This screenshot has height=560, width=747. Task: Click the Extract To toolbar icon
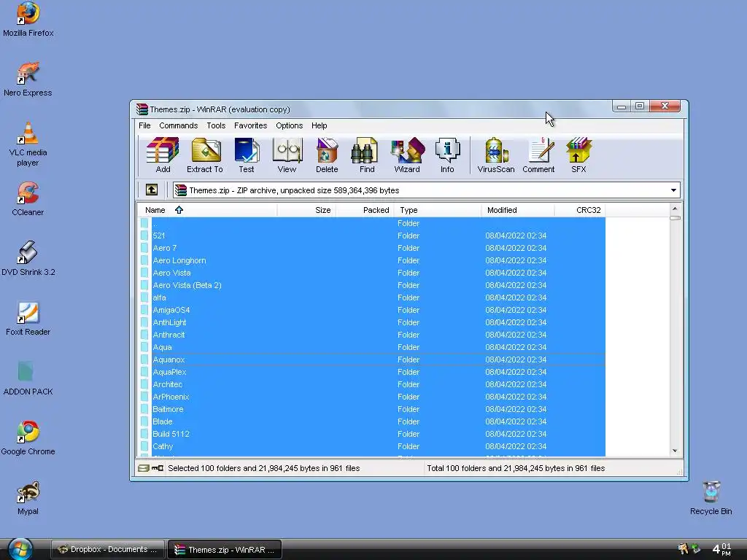pyautogui.click(x=205, y=155)
